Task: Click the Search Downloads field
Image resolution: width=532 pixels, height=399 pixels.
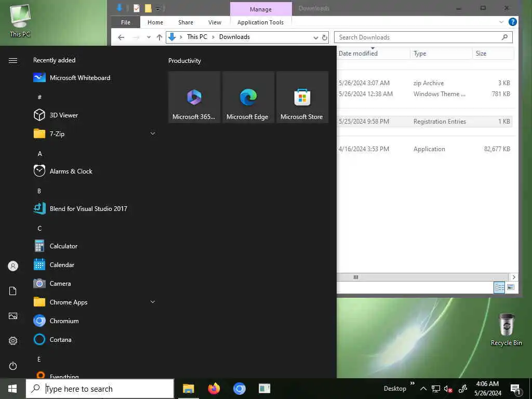Action: 423,37
